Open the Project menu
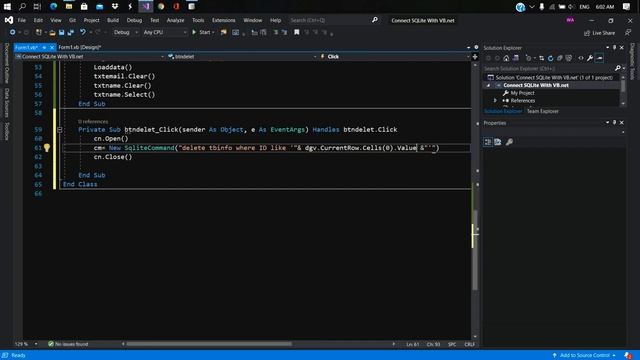The width and height of the screenshot is (640, 360). [91, 20]
